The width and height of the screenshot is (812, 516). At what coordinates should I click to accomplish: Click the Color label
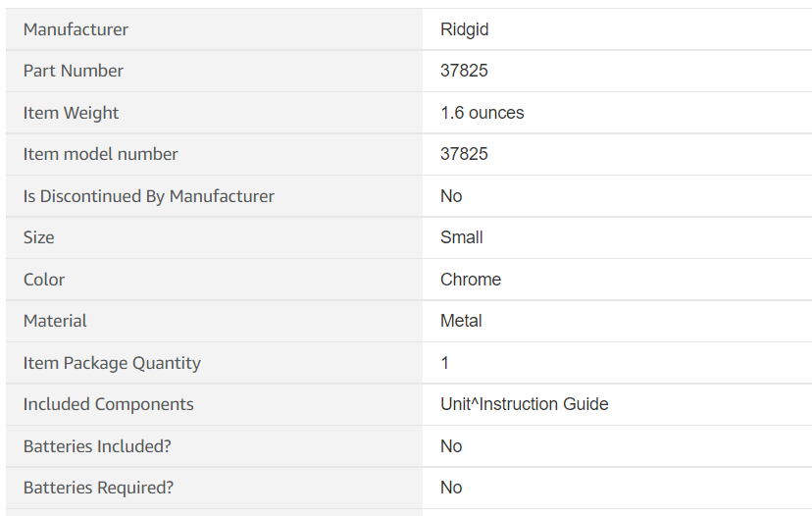pos(44,280)
